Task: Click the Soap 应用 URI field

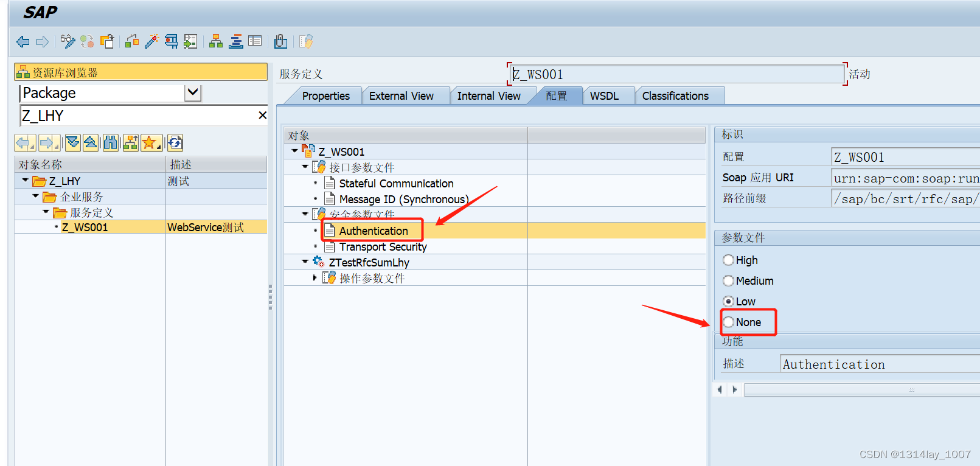Action: pos(905,178)
